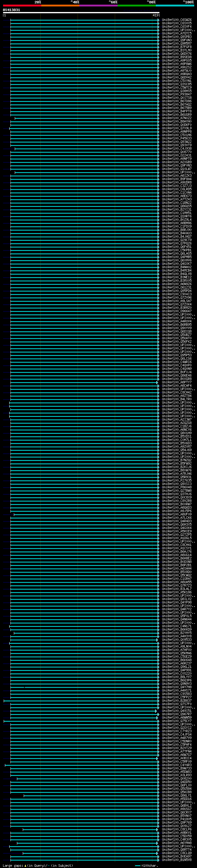Screen dimensions: 197x868
Task: Select label UniRef100_C4Y4R3
Action: coord(176,765)
